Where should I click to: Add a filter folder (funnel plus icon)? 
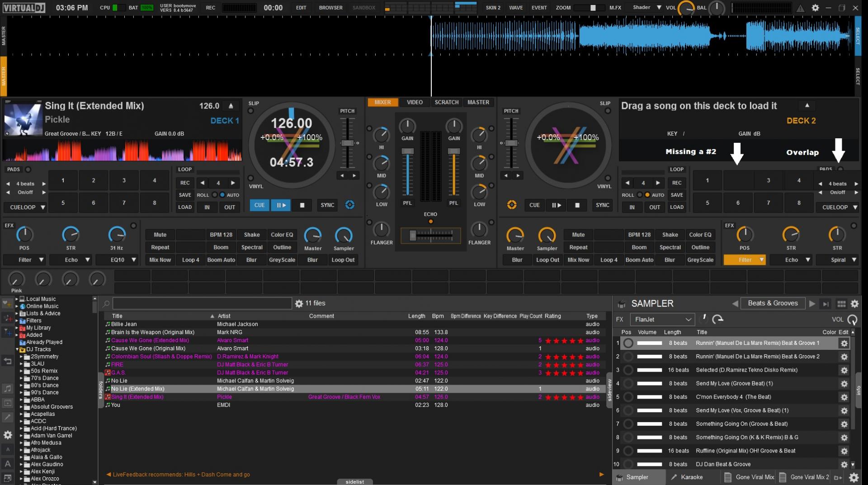7,332
